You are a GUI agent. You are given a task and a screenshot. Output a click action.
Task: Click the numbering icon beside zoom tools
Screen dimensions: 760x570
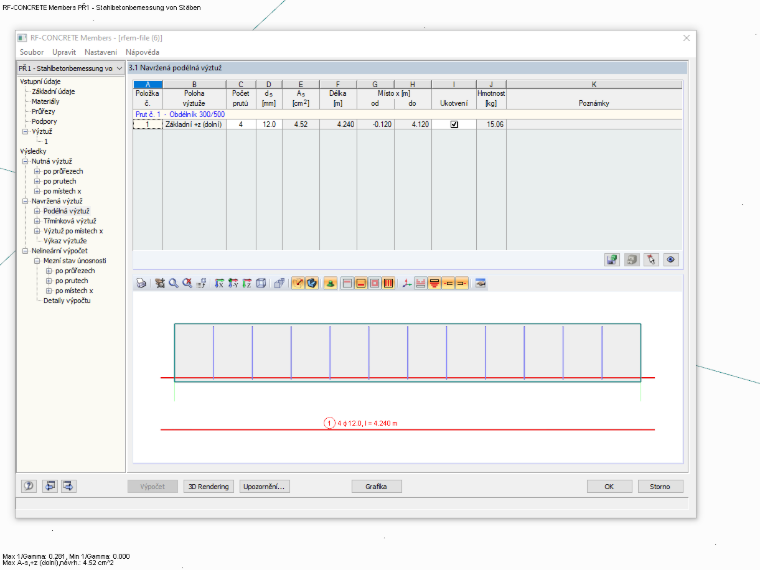(x=201, y=284)
